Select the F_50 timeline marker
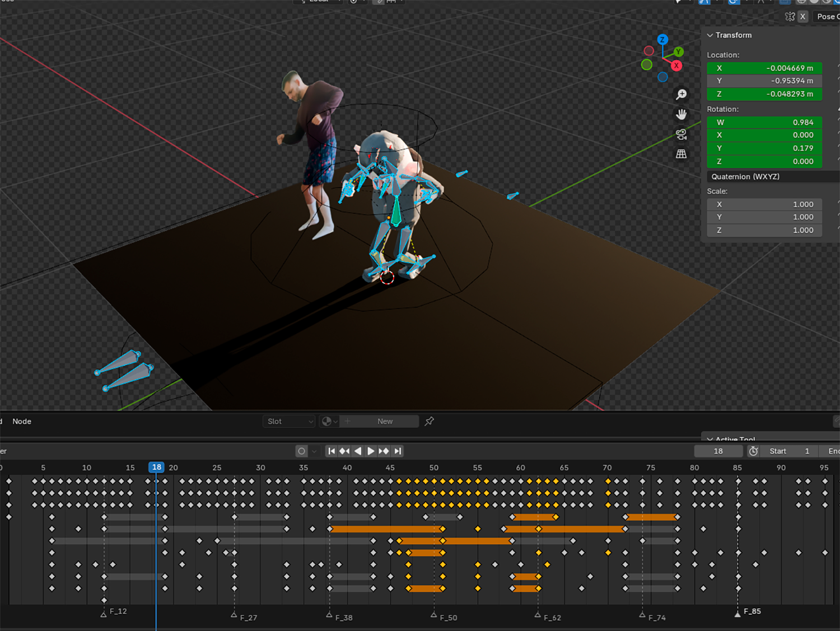The width and height of the screenshot is (840, 631). pos(434,615)
